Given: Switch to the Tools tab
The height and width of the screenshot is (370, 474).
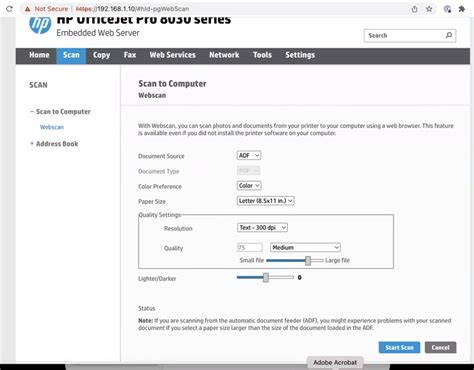Looking at the screenshot, I should [x=262, y=55].
